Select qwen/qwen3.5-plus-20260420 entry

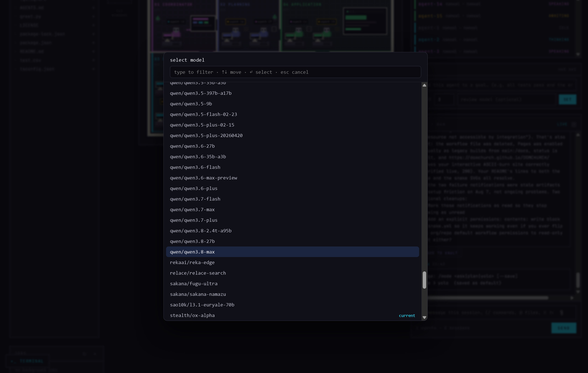coord(292,135)
